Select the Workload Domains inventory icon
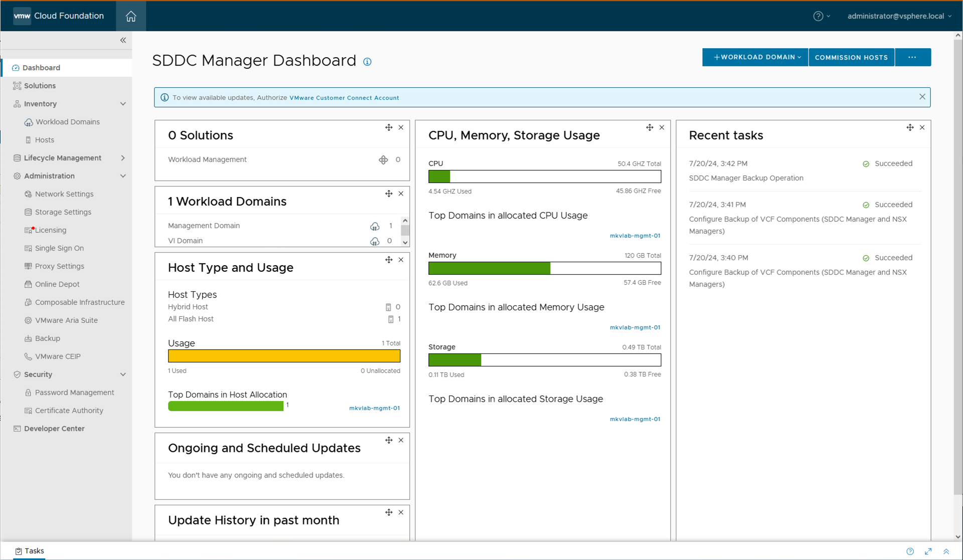The width and height of the screenshot is (963, 560). point(29,122)
